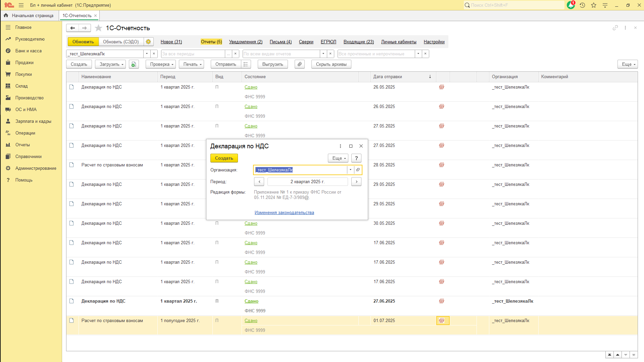The width and height of the screenshot is (644, 362).
Task: Jump to list end with bottom arrow
Action: point(634,355)
